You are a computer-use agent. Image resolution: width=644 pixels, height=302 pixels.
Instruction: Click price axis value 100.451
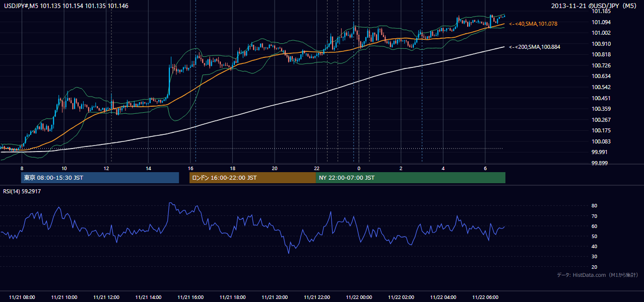602,98
